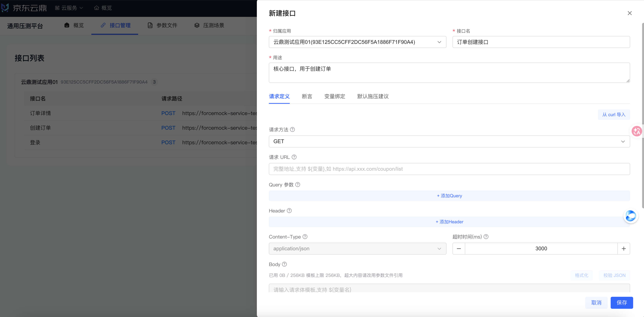Increase timeout with the plus stepper
Image resolution: width=644 pixels, height=317 pixels.
tap(623, 248)
